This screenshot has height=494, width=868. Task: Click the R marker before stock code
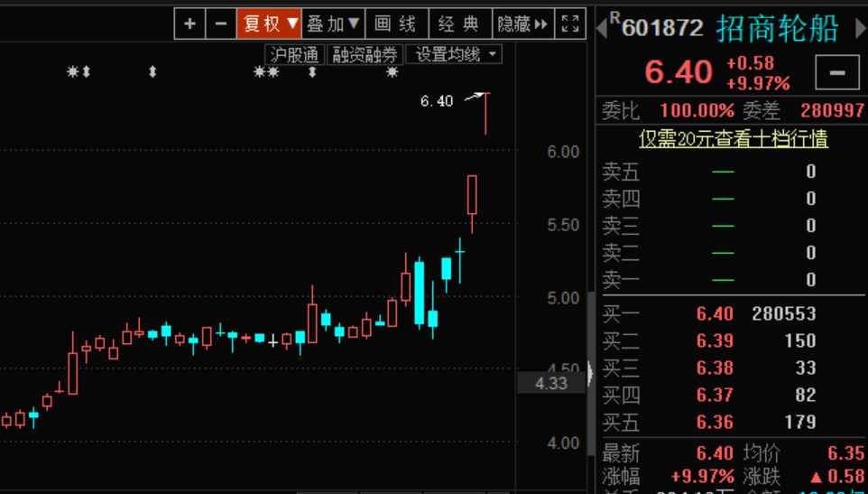point(614,18)
